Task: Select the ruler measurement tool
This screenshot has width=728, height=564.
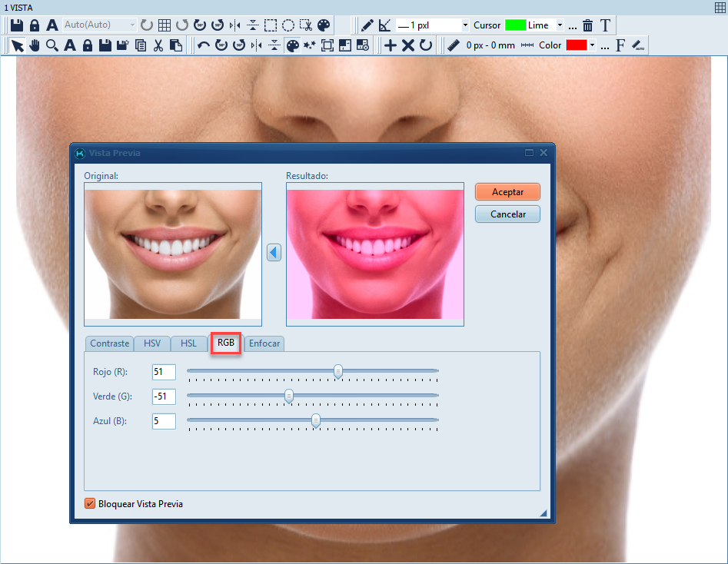Action: [454, 45]
